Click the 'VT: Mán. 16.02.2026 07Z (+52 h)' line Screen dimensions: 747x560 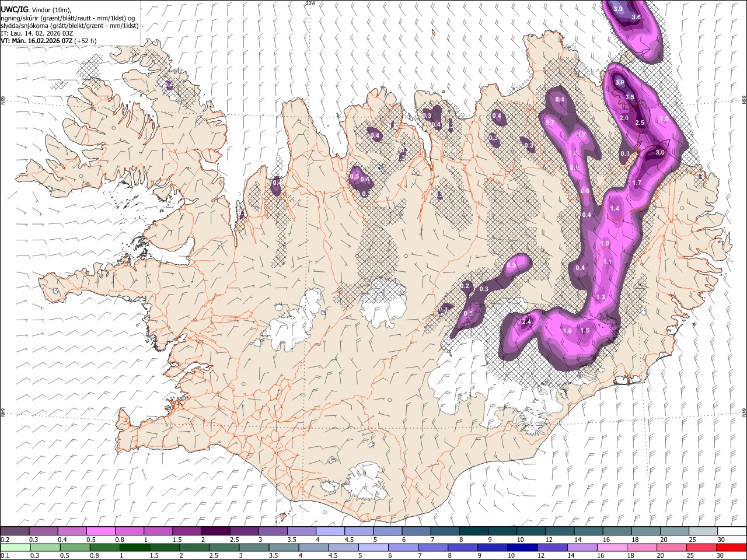[48, 41]
